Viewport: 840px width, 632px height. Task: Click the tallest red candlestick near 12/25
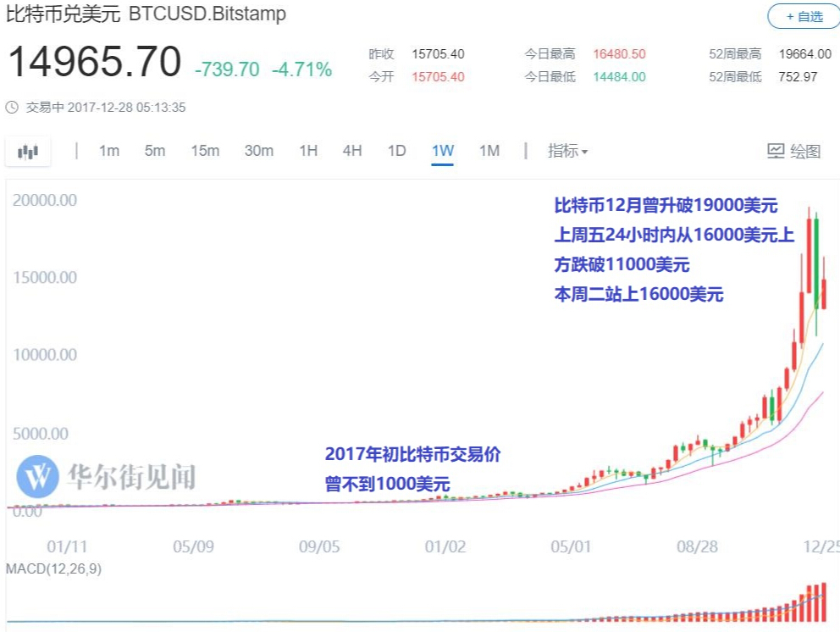[x=810, y=254]
